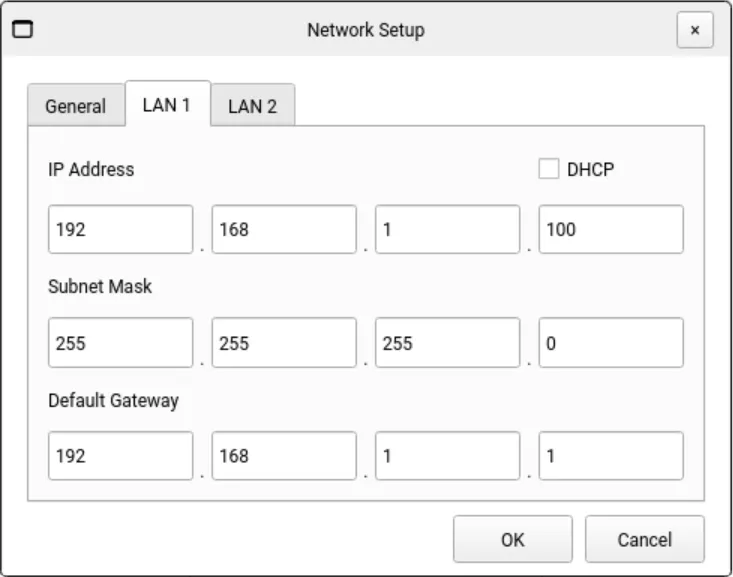The width and height of the screenshot is (733, 577).
Task: Enable the DHCP checkbox
Action: point(549,169)
